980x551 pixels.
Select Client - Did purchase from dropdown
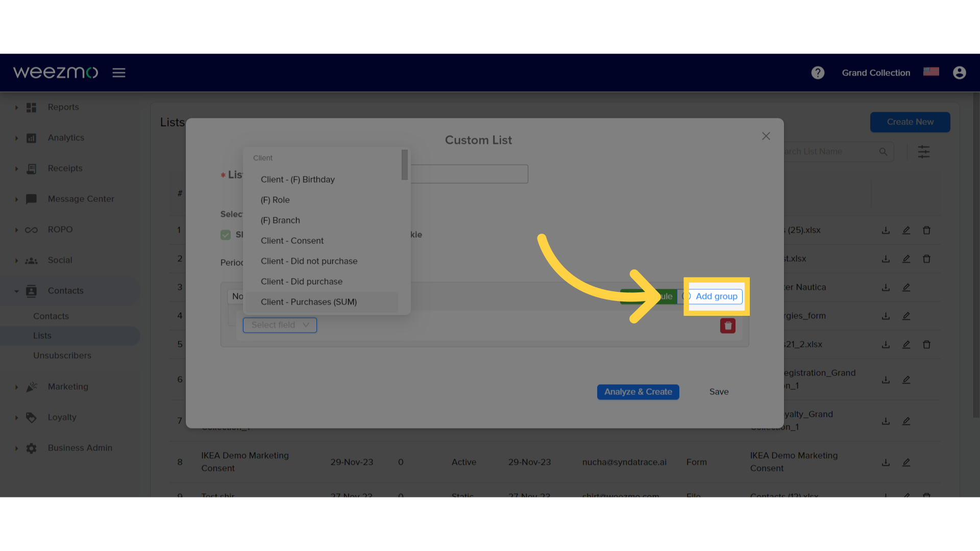pos(302,281)
